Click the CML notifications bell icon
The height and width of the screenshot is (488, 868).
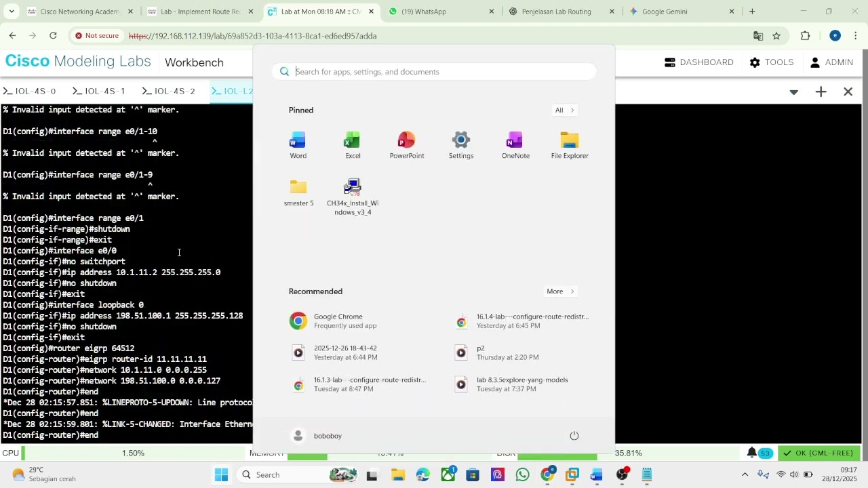coord(752,453)
